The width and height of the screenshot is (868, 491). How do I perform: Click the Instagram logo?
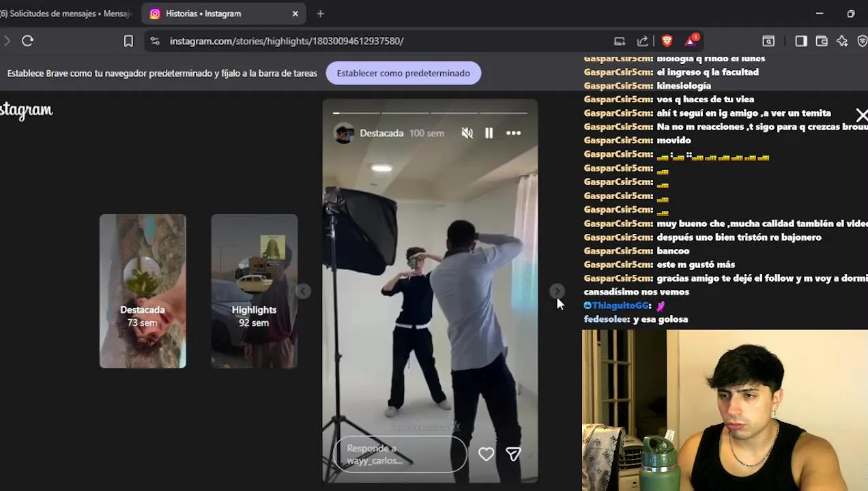(x=26, y=110)
